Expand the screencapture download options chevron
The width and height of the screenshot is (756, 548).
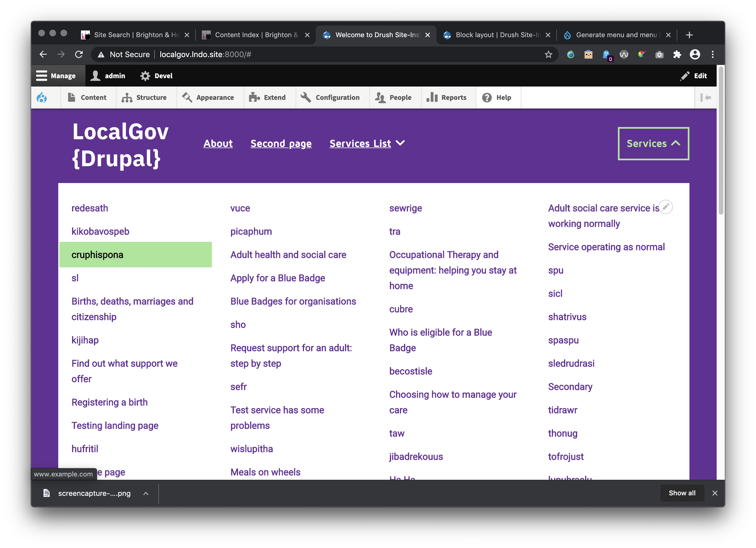[146, 493]
